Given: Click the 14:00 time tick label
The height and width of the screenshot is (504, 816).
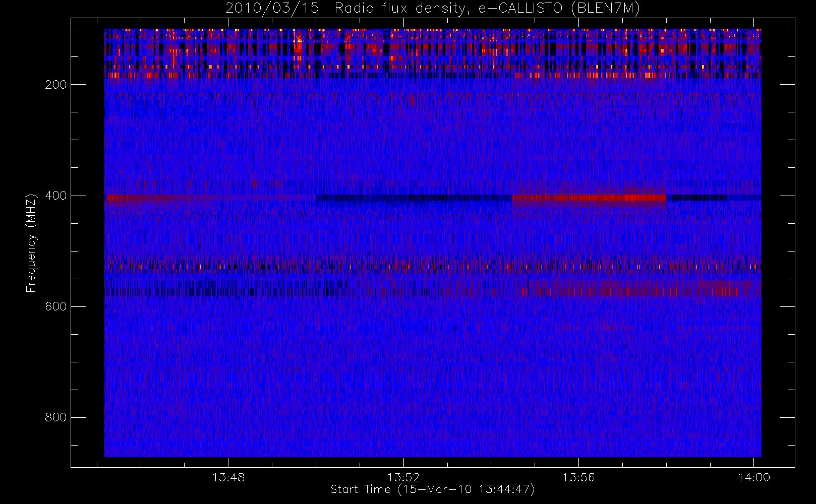Looking at the screenshot, I should click(754, 477).
